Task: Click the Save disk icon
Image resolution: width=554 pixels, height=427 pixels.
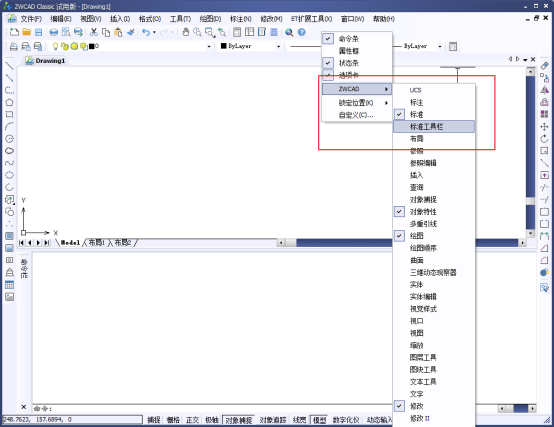Action: click(x=39, y=32)
